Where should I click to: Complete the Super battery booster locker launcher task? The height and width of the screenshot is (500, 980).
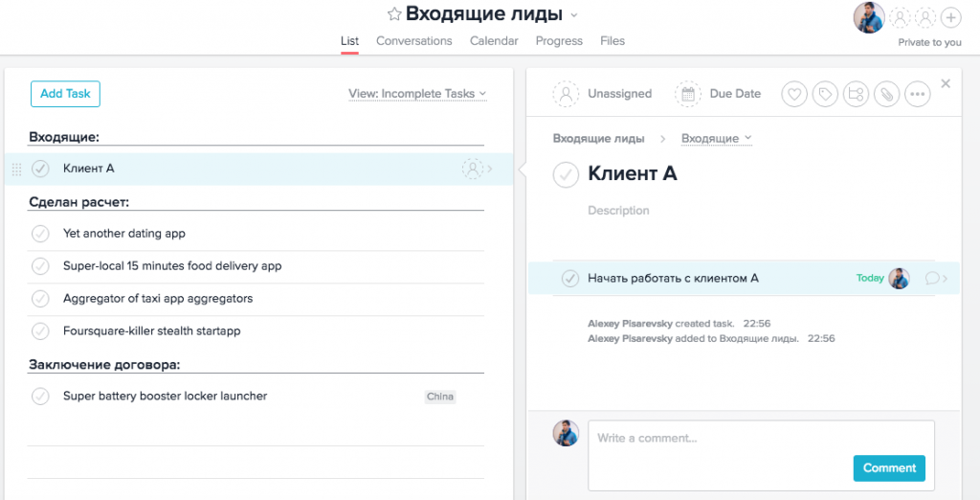[40, 396]
